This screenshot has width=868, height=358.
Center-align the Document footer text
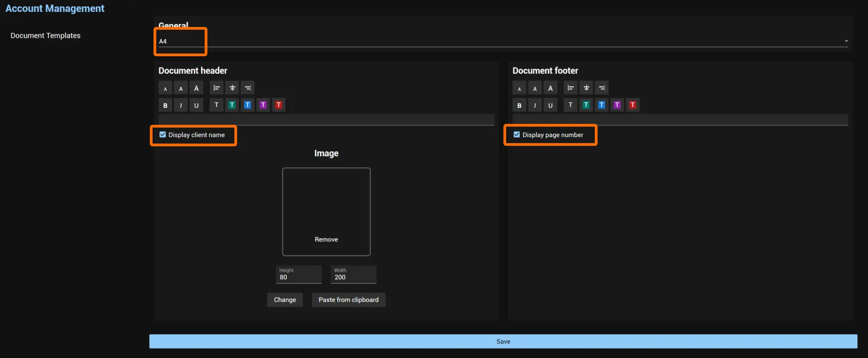[x=586, y=88]
